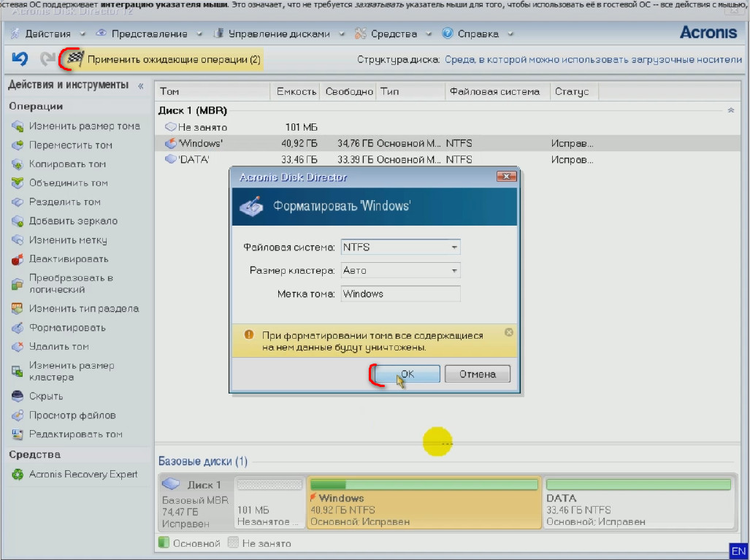Click the Acronis Recovery Expert icon
The width and height of the screenshot is (750, 560).
(18, 475)
